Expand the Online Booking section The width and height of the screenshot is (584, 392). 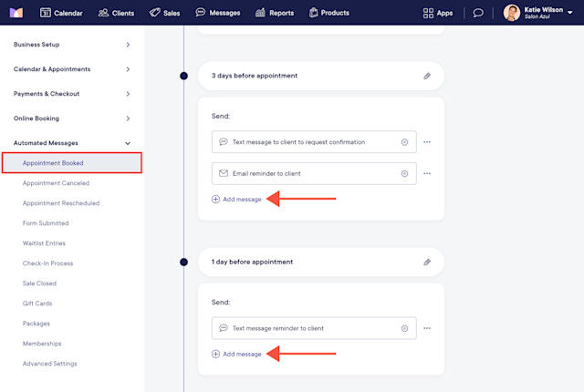pos(72,119)
